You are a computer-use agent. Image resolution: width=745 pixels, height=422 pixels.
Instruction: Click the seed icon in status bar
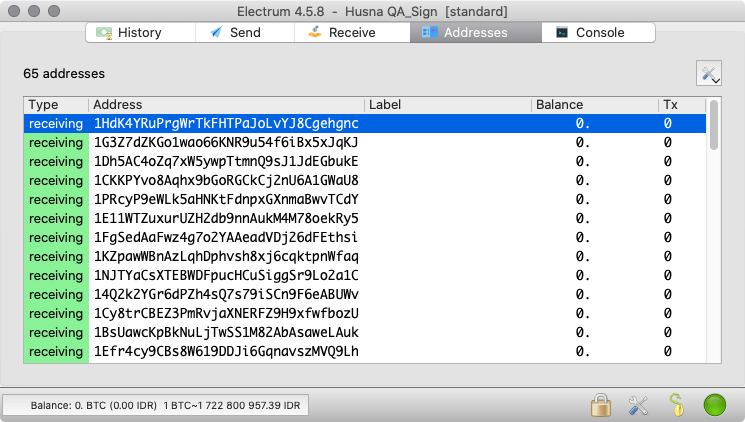click(676, 405)
